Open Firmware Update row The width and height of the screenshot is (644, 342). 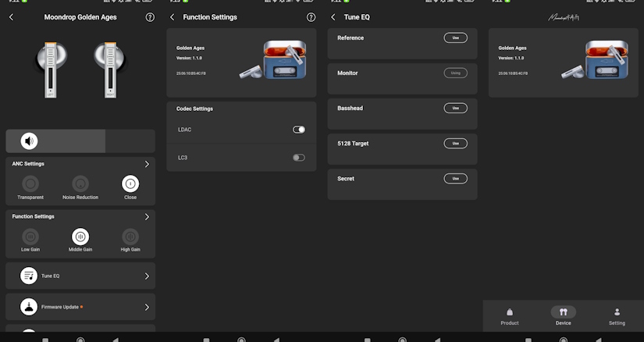[x=80, y=307]
